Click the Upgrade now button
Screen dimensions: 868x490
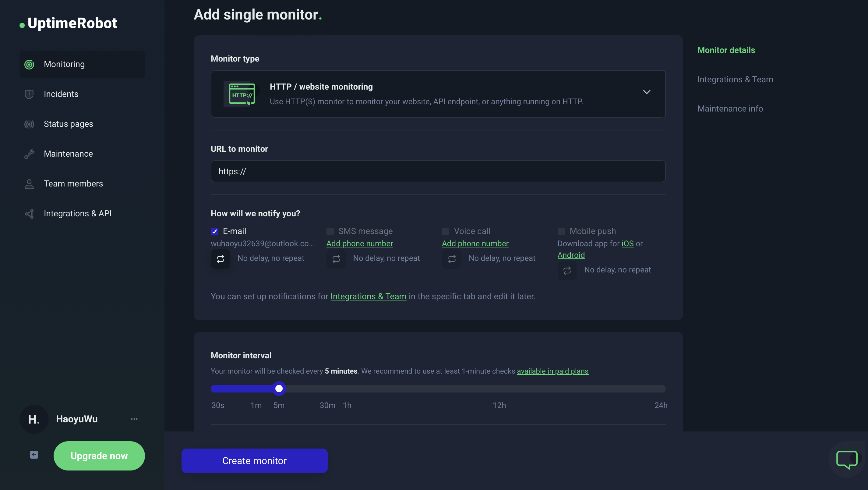point(99,456)
